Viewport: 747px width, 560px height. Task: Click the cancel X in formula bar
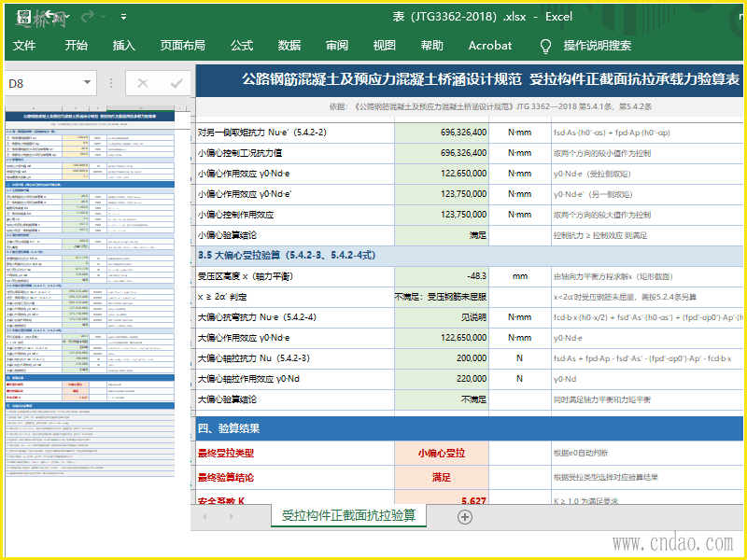pyautogui.click(x=143, y=83)
